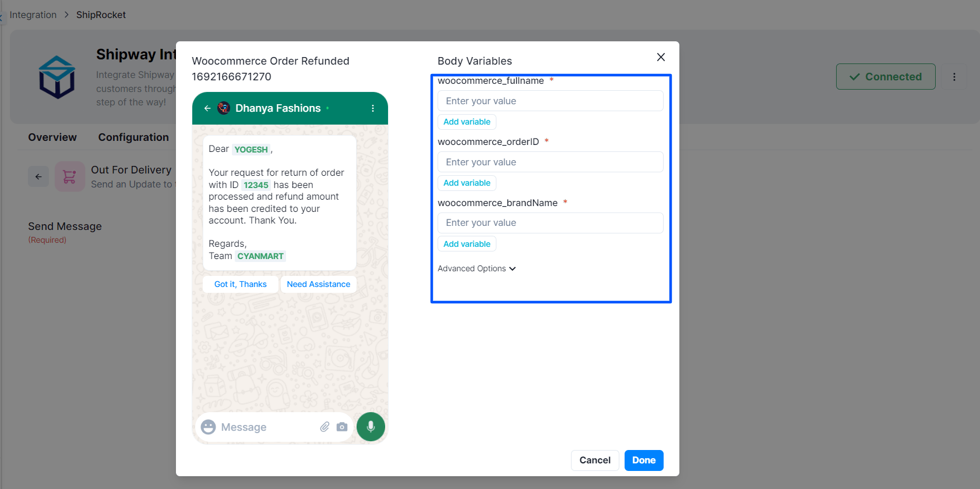This screenshot has height=489, width=980.
Task: Click the Shipway logo icon
Action: tap(57, 77)
